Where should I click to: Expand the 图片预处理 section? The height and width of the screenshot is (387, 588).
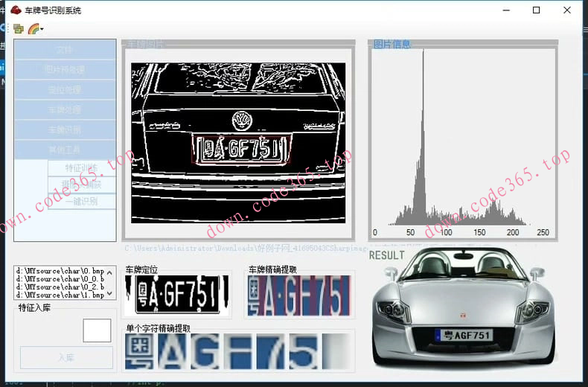point(65,69)
